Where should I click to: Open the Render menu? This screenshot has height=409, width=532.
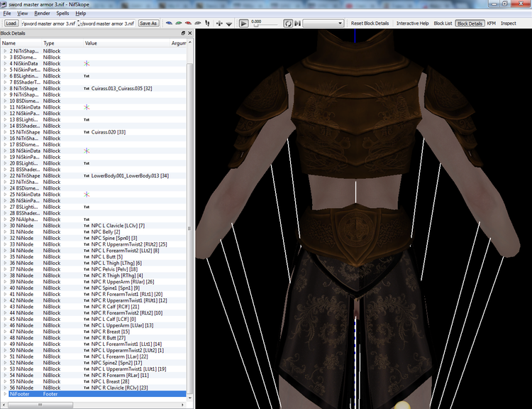click(x=42, y=13)
